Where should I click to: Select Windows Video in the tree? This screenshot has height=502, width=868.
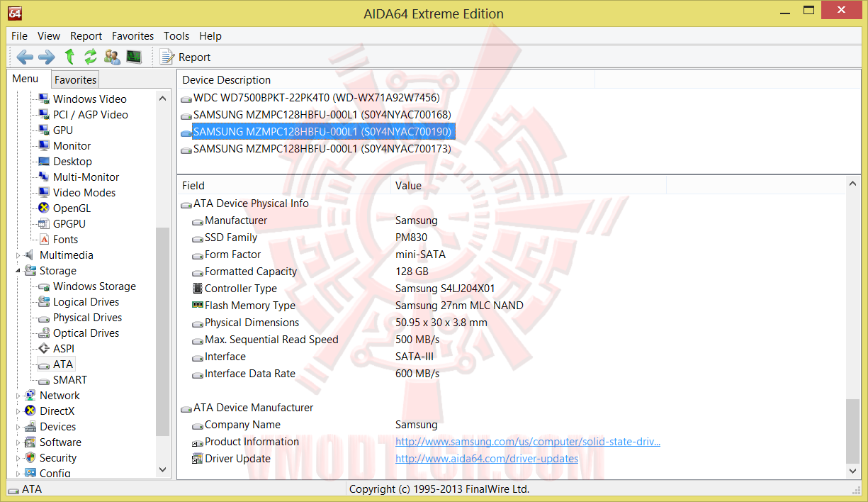pos(89,99)
